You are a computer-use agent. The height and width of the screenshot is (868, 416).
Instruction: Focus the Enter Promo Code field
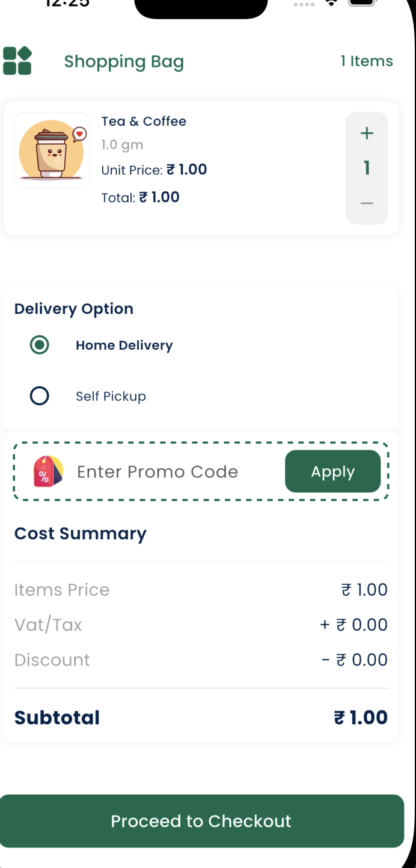pos(158,471)
